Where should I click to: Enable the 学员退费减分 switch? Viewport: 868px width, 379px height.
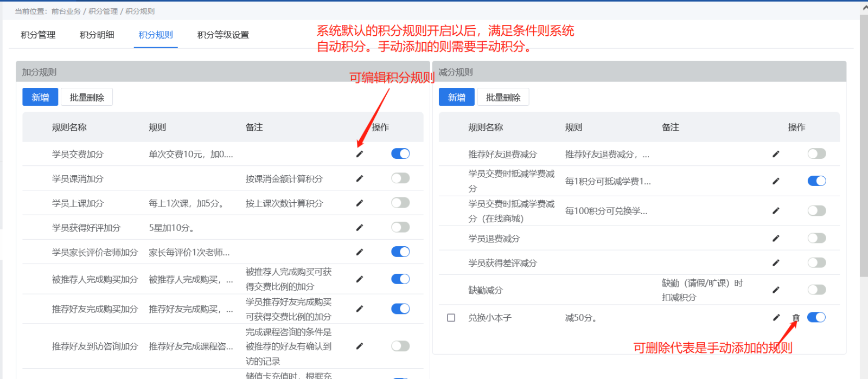(x=816, y=237)
